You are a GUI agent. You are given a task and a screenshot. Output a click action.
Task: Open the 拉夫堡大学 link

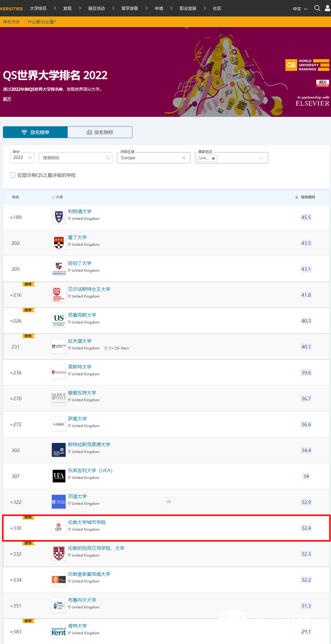click(80, 341)
